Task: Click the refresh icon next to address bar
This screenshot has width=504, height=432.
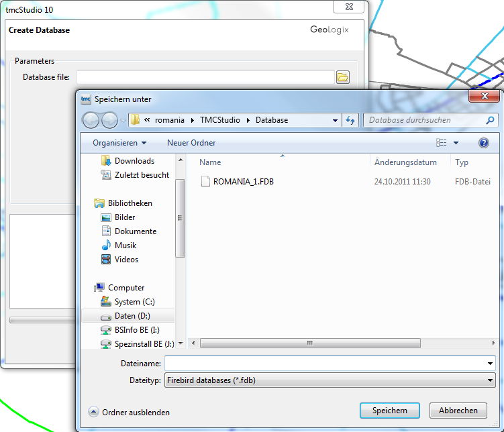Action: pyautogui.click(x=350, y=121)
